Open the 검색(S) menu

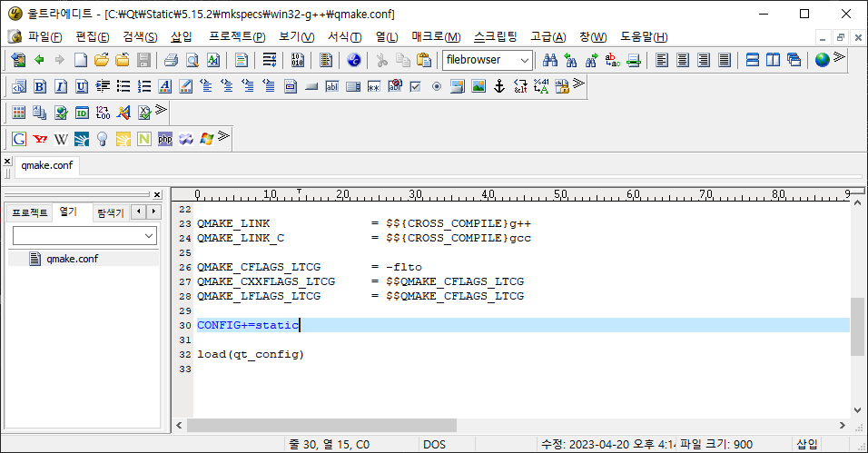click(x=140, y=36)
